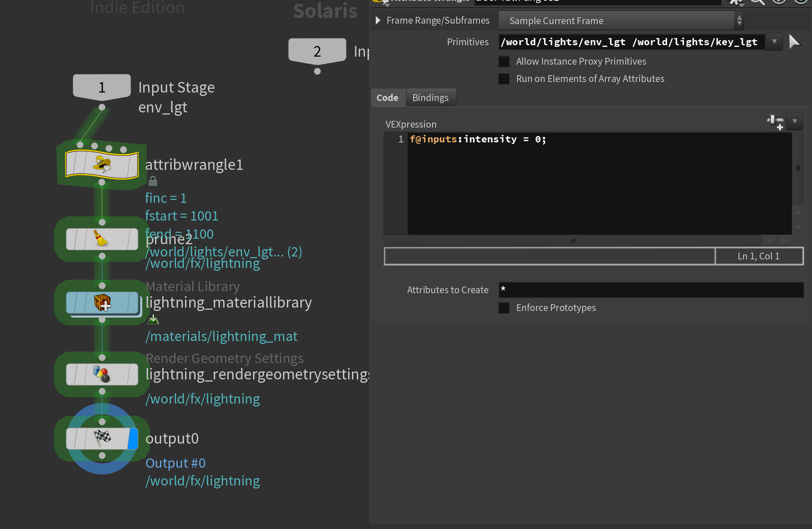Toggle Run on Elements of Array Attributes

pyautogui.click(x=504, y=79)
